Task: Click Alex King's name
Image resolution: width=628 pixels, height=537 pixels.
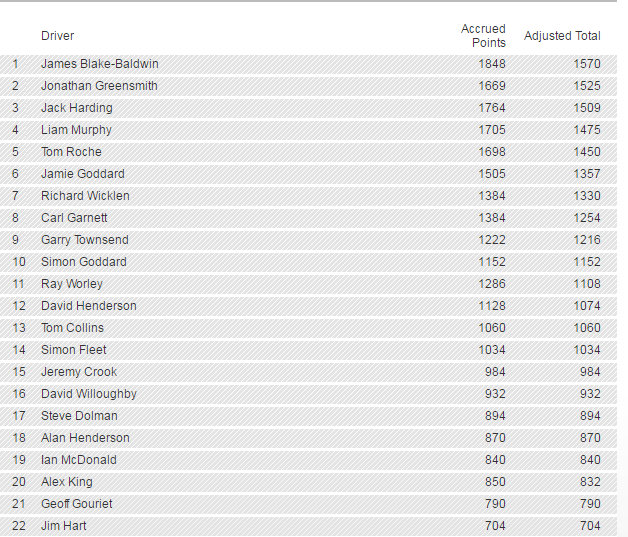Action: click(69, 482)
